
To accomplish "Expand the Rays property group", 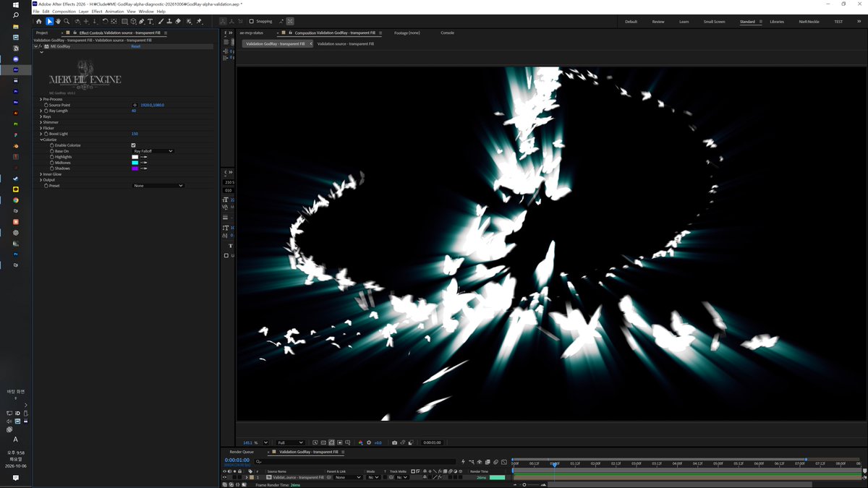I will tap(41, 116).
